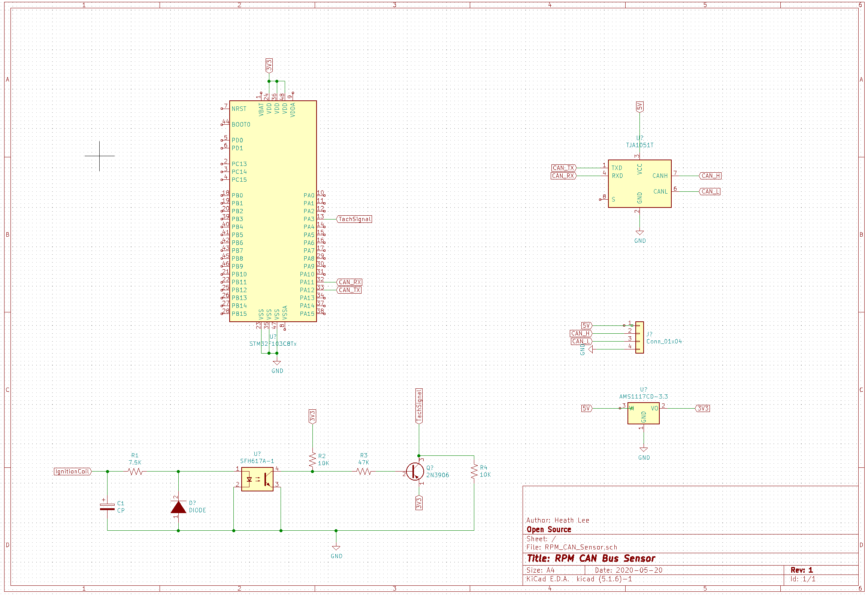Select the STM32F103C8Tx microcontroller body
The image size is (868, 597).
(273, 211)
